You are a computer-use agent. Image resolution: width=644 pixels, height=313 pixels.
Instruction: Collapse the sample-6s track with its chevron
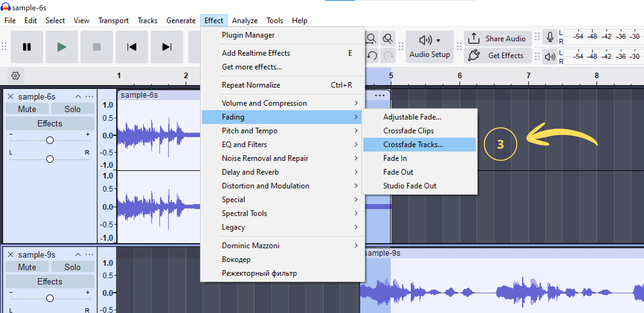click(x=78, y=96)
